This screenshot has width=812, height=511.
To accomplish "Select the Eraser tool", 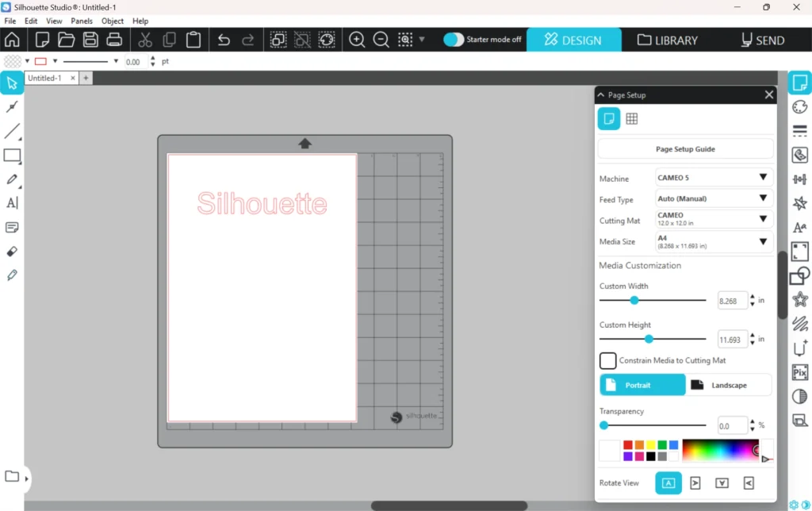I will [12, 252].
